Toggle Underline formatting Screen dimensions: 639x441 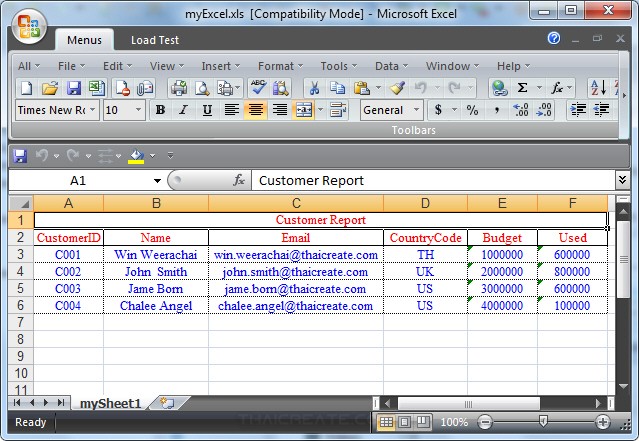pos(207,110)
